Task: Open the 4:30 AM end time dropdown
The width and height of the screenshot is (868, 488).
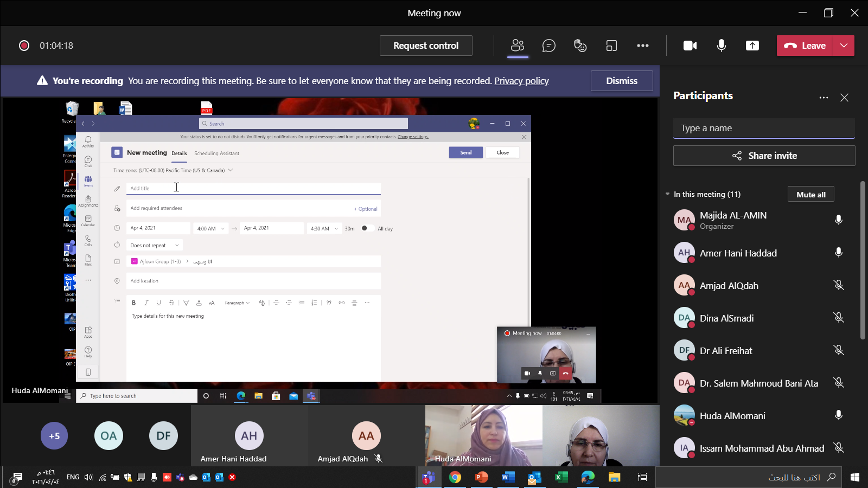Action: tap(324, 228)
